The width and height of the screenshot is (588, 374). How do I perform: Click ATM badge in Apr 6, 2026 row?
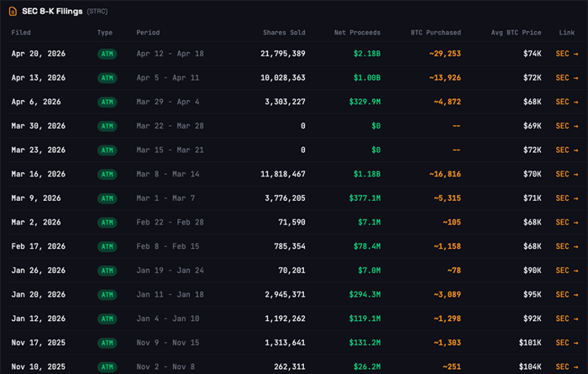[107, 102]
